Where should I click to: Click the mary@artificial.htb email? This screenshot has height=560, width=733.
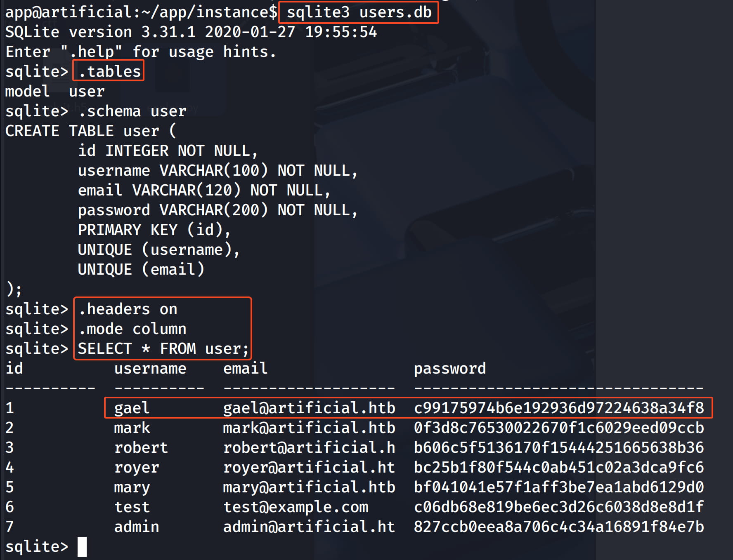(x=309, y=487)
